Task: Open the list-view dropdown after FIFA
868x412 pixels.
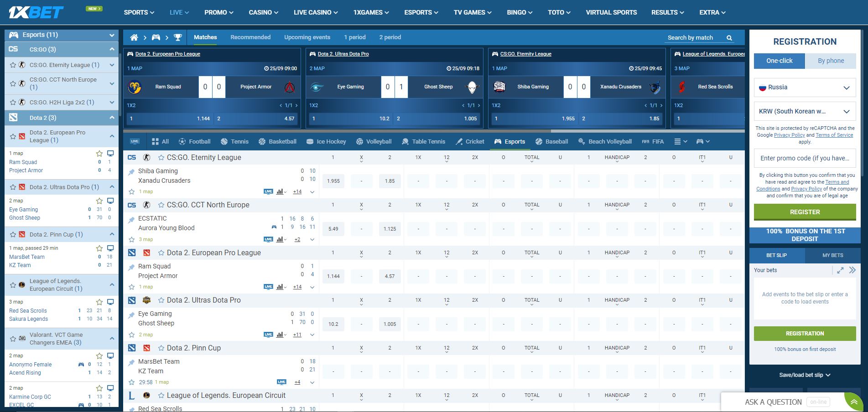Action: point(681,142)
